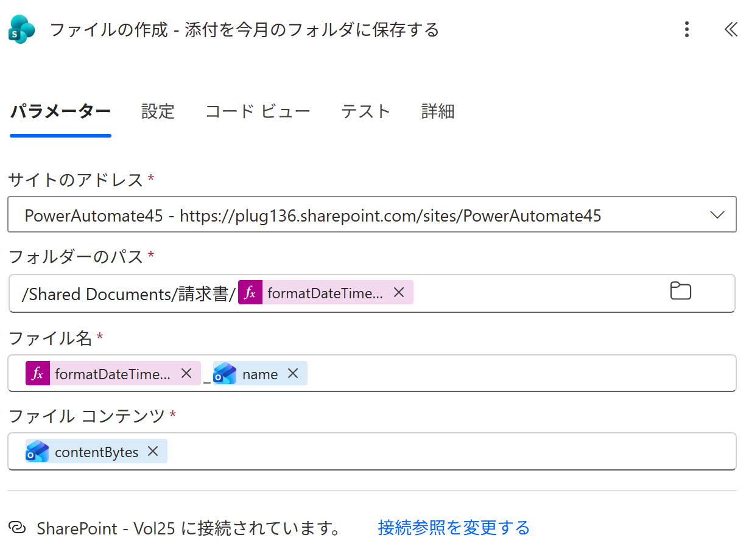Select the contentBytes dynamic content token
The image size is (746, 560).
tap(96, 452)
